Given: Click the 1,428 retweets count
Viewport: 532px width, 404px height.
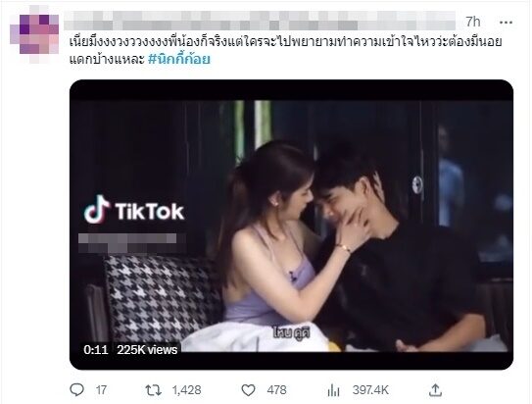Looking at the screenshot, I should click(x=186, y=390).
